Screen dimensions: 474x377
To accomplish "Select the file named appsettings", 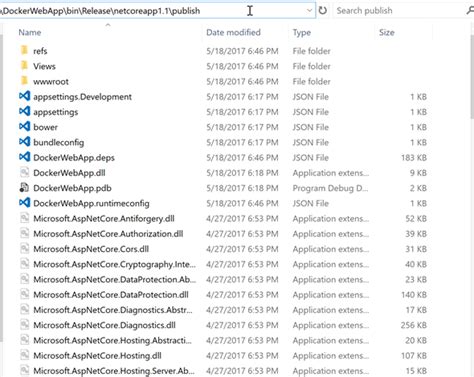I will pyautogui.click(x=56, y=112).
